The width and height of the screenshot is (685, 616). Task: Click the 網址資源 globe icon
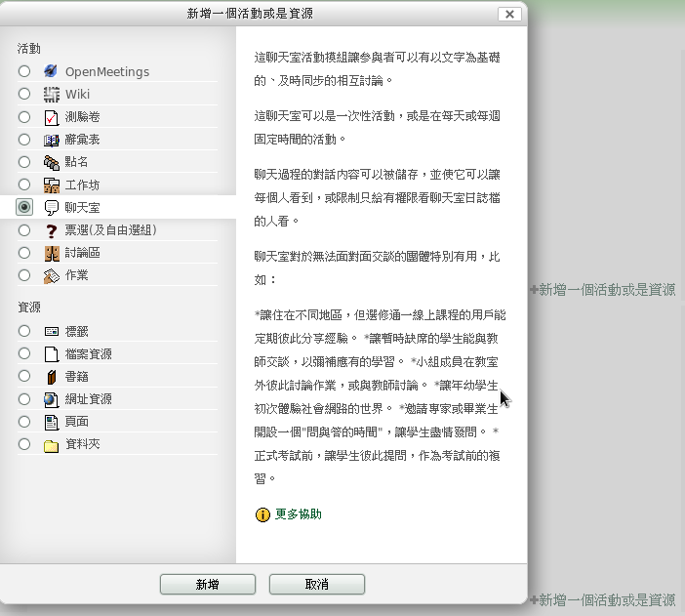pos(52,399)
